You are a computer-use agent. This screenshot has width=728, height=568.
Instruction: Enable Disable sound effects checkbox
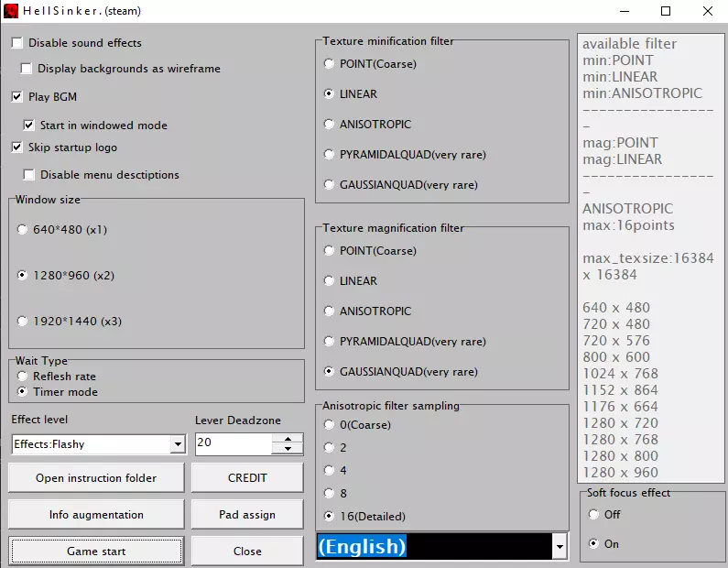click(x=16, y=43)
